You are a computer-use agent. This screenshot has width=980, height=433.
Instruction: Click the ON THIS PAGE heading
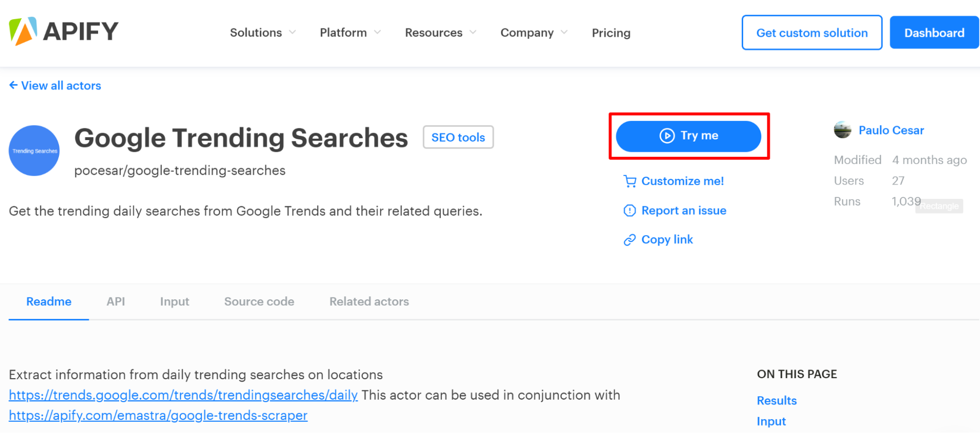tap(797, 374)
